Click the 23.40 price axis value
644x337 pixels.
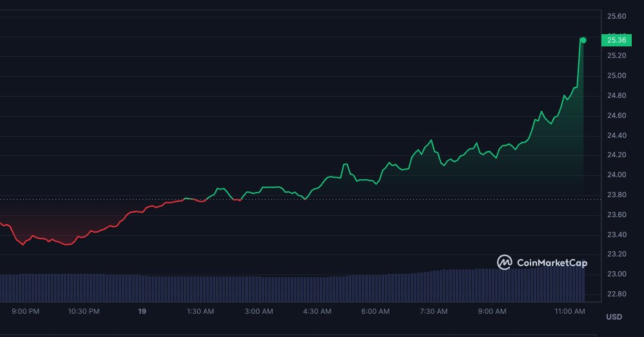(x=616, y=235)
